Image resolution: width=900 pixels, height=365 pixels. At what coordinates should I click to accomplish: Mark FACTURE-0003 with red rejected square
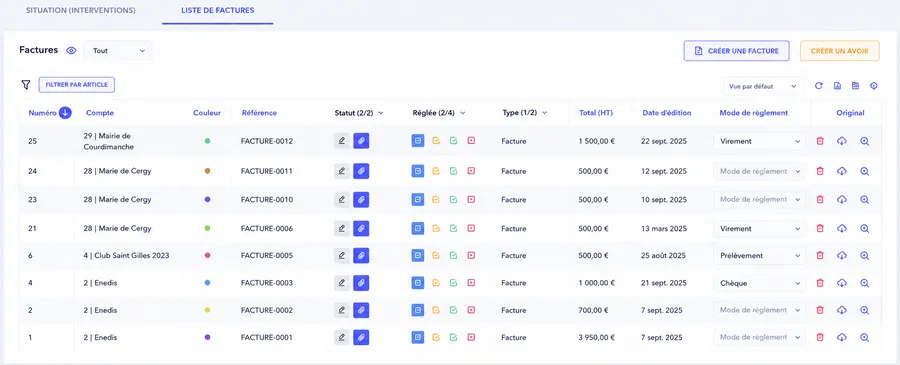[x=471, y=283]
